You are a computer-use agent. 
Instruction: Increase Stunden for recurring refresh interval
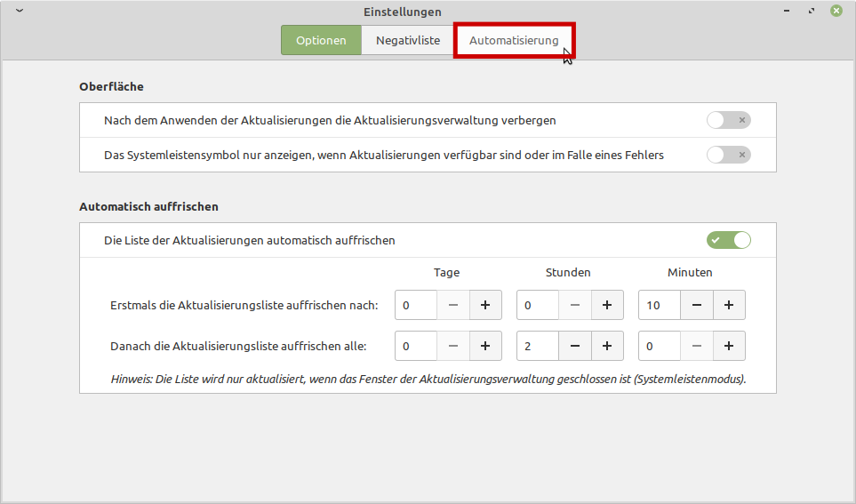click(607, 346)
